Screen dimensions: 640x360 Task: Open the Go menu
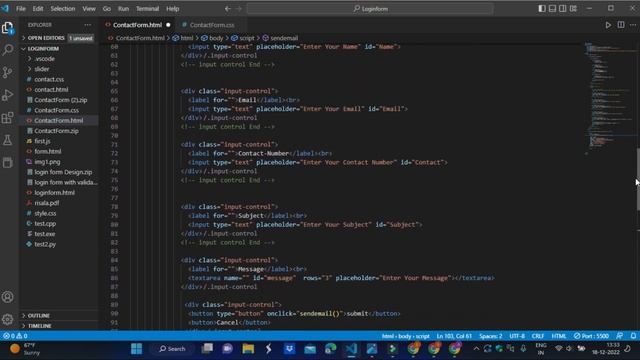coord(107,9)
